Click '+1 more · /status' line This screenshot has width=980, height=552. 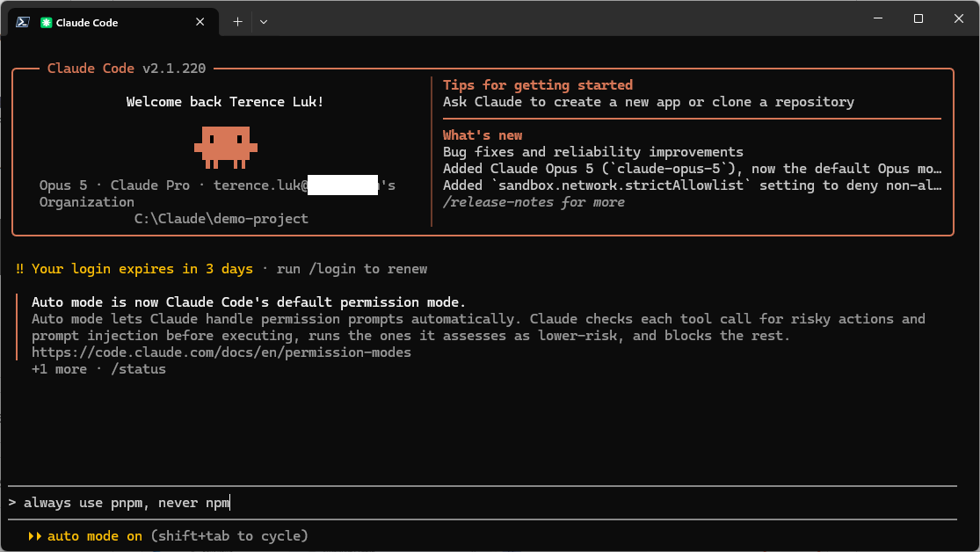point(98,369)
